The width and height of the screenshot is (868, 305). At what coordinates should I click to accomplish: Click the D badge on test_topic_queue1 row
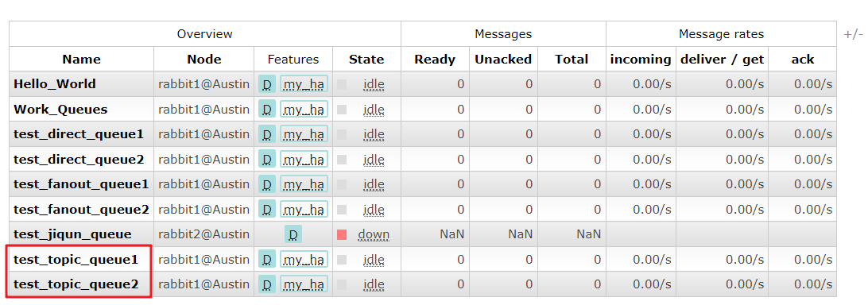pyautogui.click(x=267, y=259)
